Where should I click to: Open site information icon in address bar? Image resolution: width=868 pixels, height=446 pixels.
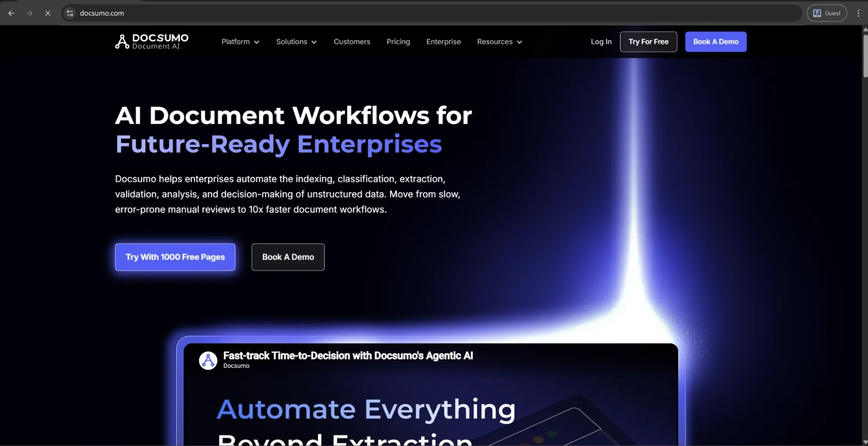tap(70, 13)
